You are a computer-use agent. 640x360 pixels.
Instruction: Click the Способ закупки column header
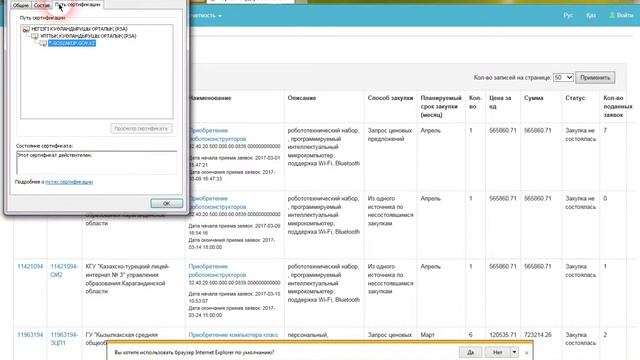tap(390, 98)
